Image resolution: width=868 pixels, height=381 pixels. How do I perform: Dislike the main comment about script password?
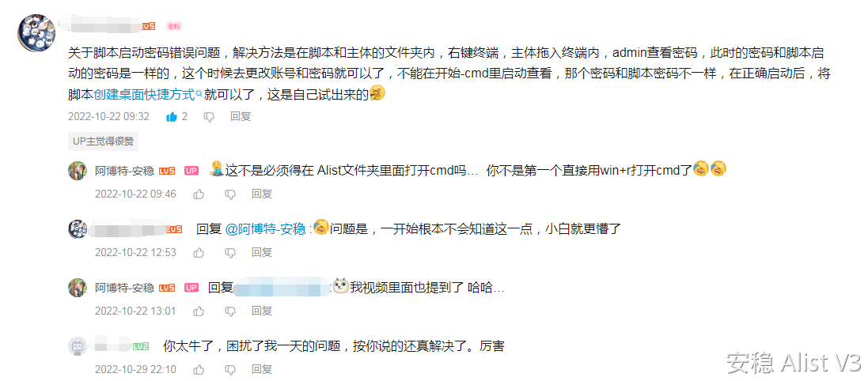209,117
